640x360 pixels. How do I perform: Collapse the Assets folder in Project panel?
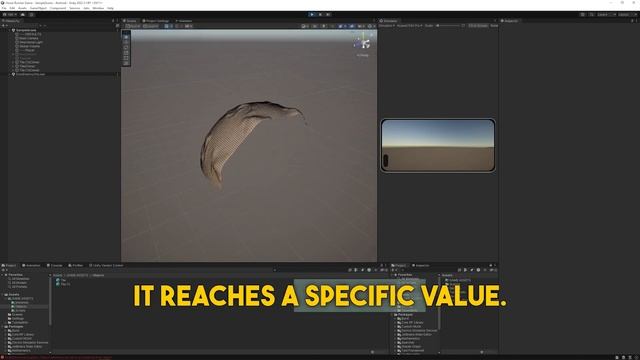coord(3,295)
